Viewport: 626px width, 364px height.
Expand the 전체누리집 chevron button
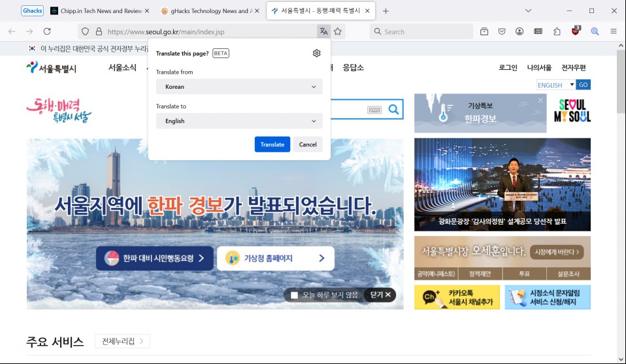click(123, 341)
